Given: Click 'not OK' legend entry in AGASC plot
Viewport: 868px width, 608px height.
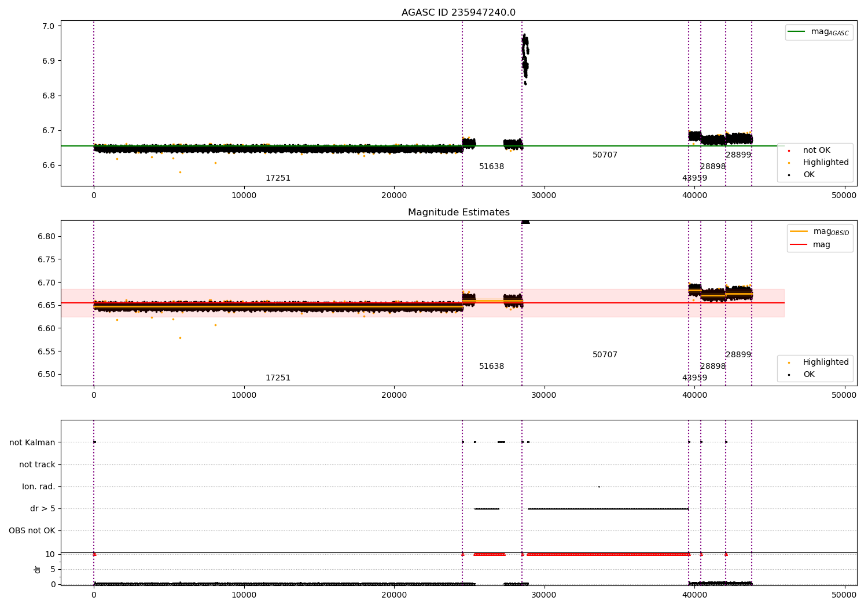Looking at the screenshot, I should click(x=810, y=150).
